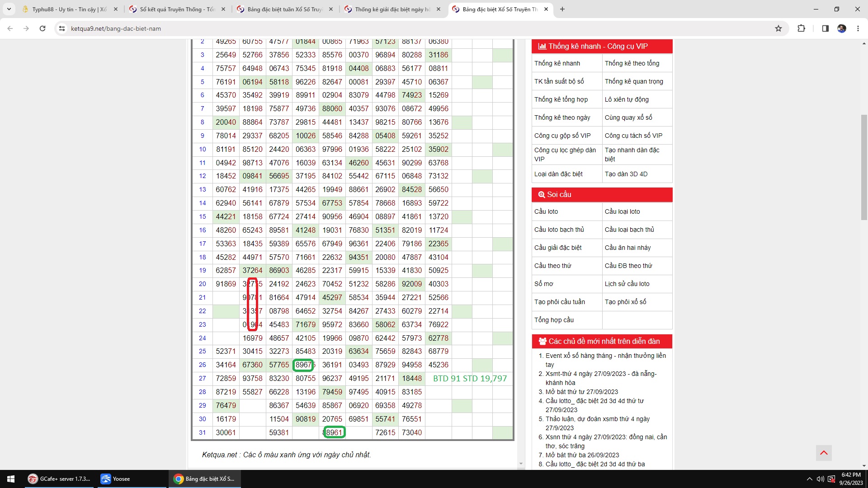Image resolution: width=868 pixels, height=488 pixels.
Task: Click the new tab plus button
Action: click(562, 9)
